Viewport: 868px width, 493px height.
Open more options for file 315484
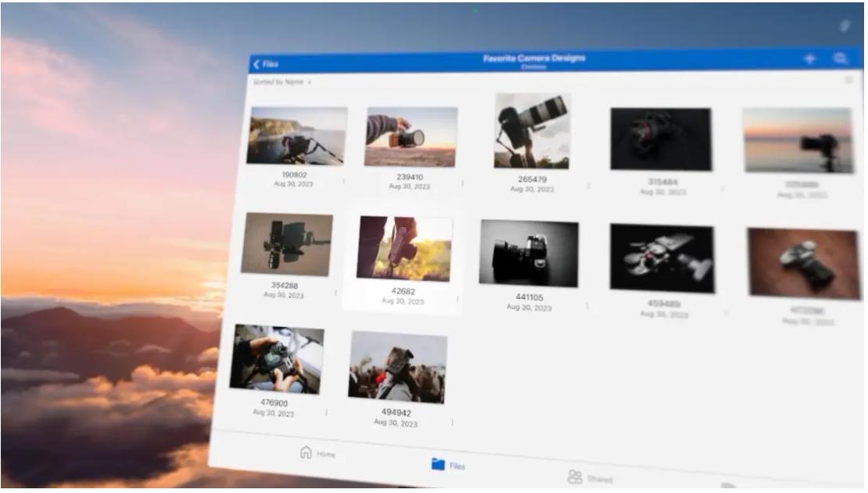723,189
